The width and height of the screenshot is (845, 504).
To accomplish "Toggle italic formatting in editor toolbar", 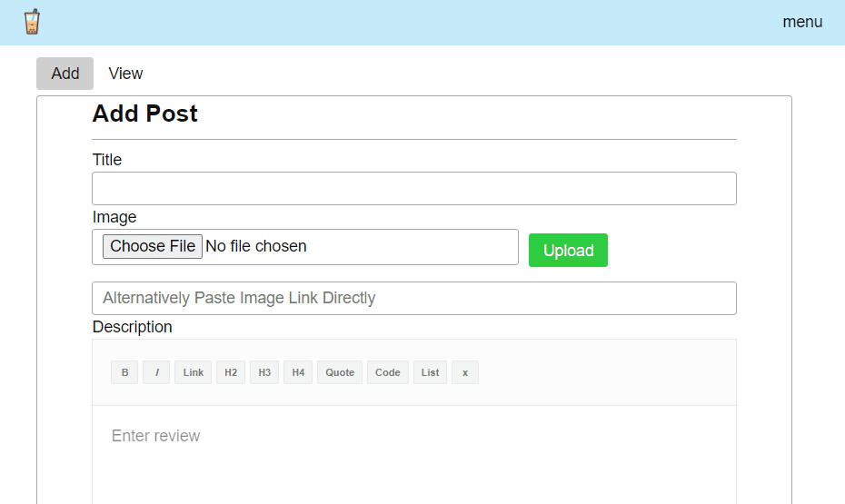I will (x=156, y=372).
